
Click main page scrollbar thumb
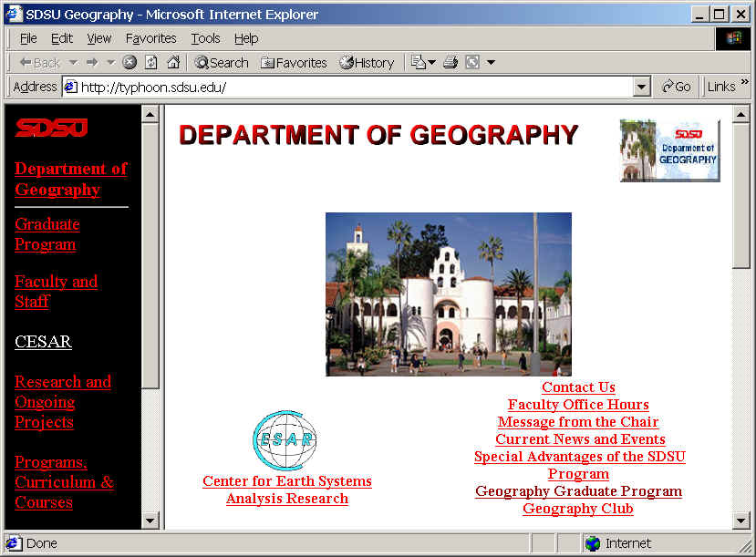click(740, 196)
